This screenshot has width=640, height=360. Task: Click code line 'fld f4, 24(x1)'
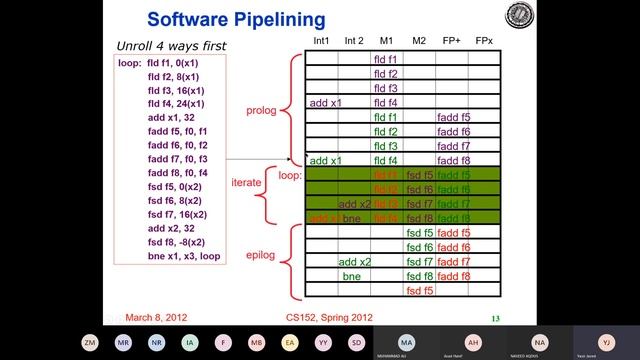(176, 104)
